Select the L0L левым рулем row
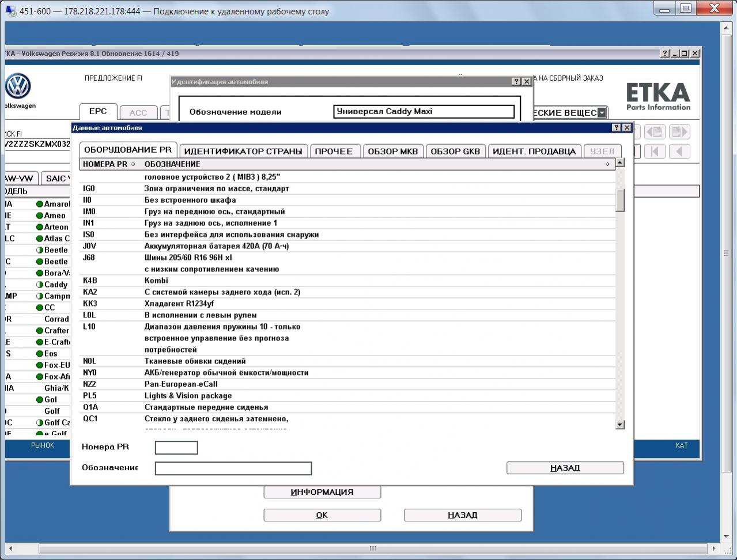This screenshot has width=737, height=560. click(347, 315)
